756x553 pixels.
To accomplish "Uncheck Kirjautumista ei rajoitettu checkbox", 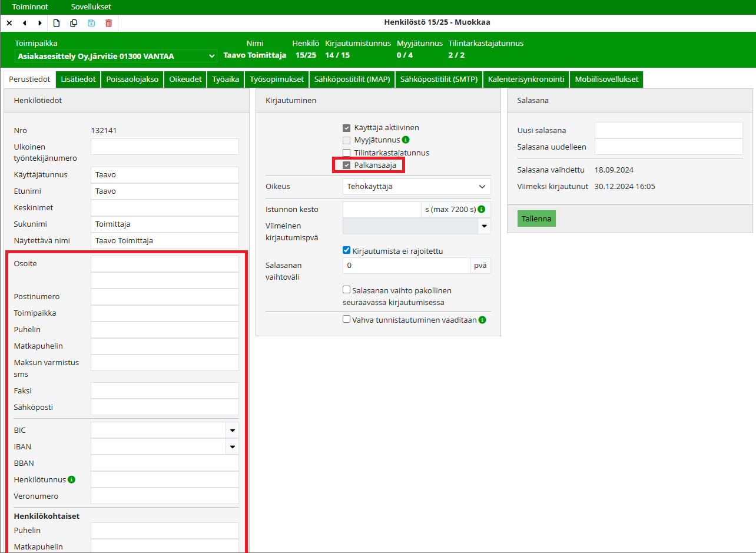I will click(x=347, y=250).
